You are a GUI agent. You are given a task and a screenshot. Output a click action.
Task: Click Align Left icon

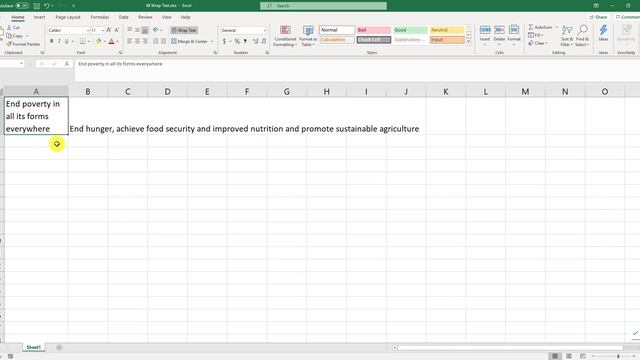tap(129, 41)
